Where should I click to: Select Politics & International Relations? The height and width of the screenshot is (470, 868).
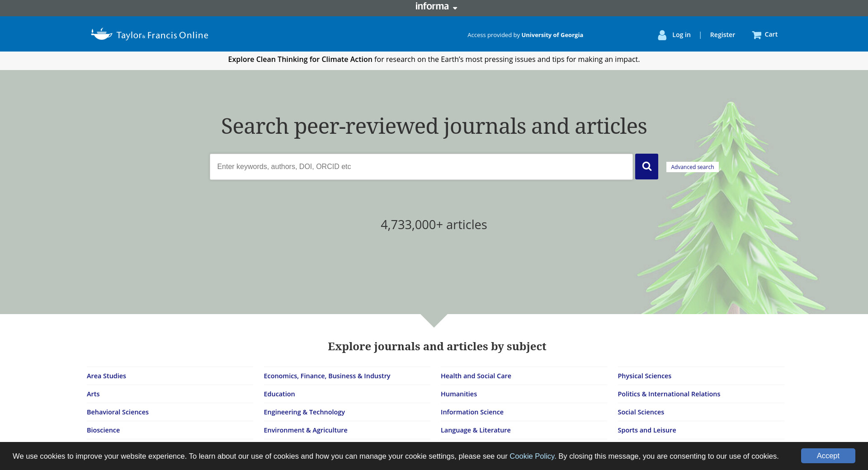669,394
